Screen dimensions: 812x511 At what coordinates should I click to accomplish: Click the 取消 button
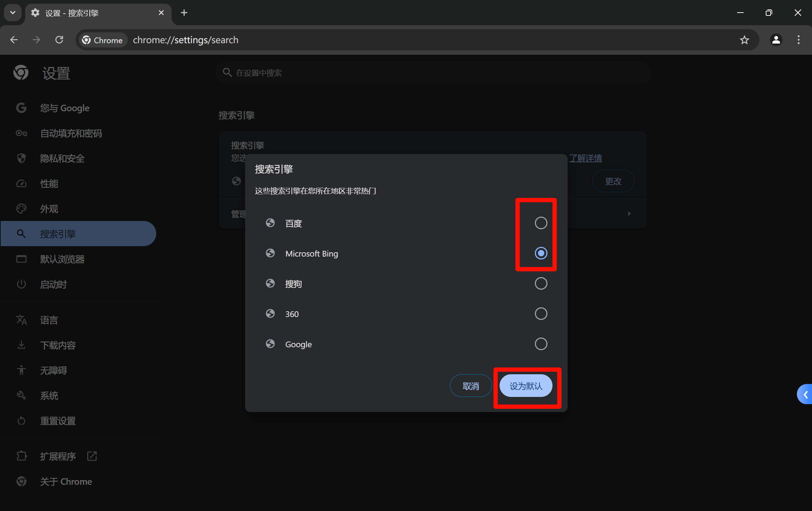[470, 386]
